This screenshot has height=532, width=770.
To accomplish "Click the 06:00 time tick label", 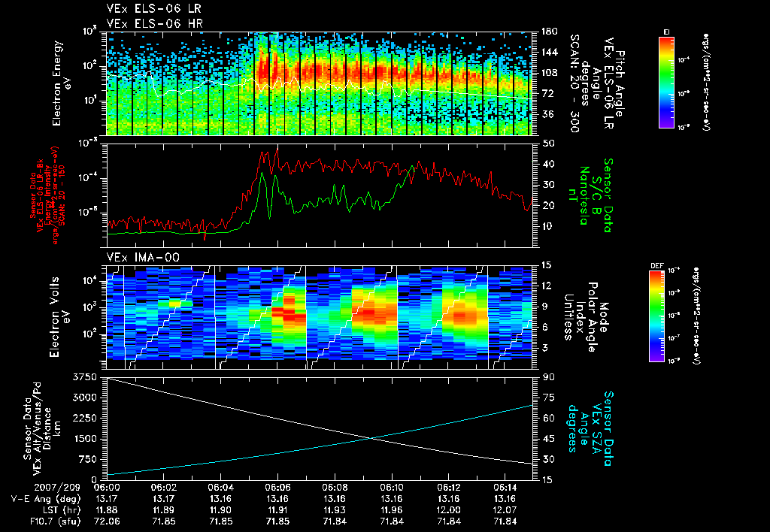I will (107, 488).
